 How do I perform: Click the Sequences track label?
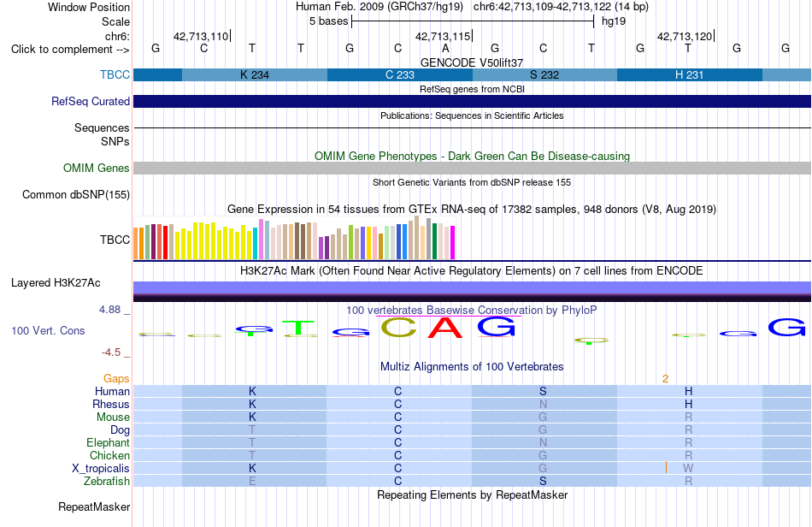point(102,127)
